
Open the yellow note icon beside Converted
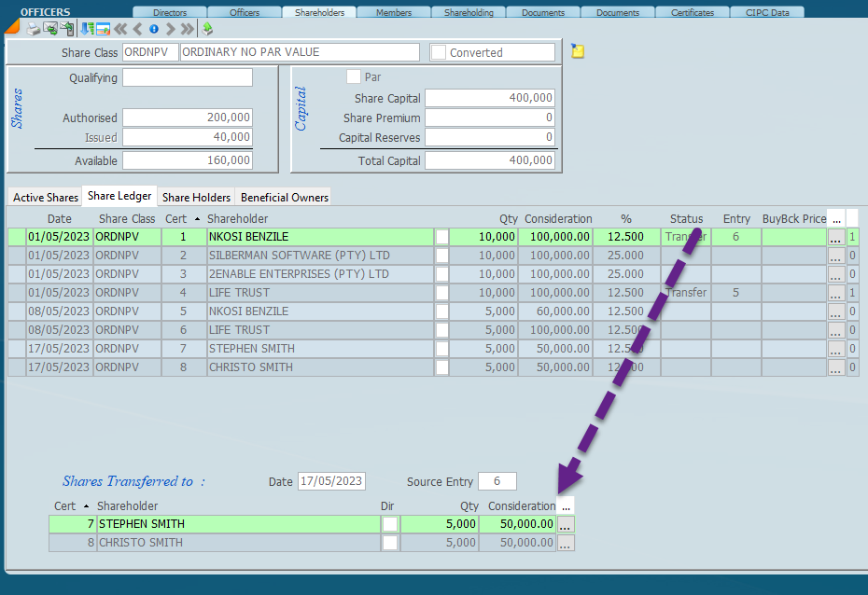[578, 51]
